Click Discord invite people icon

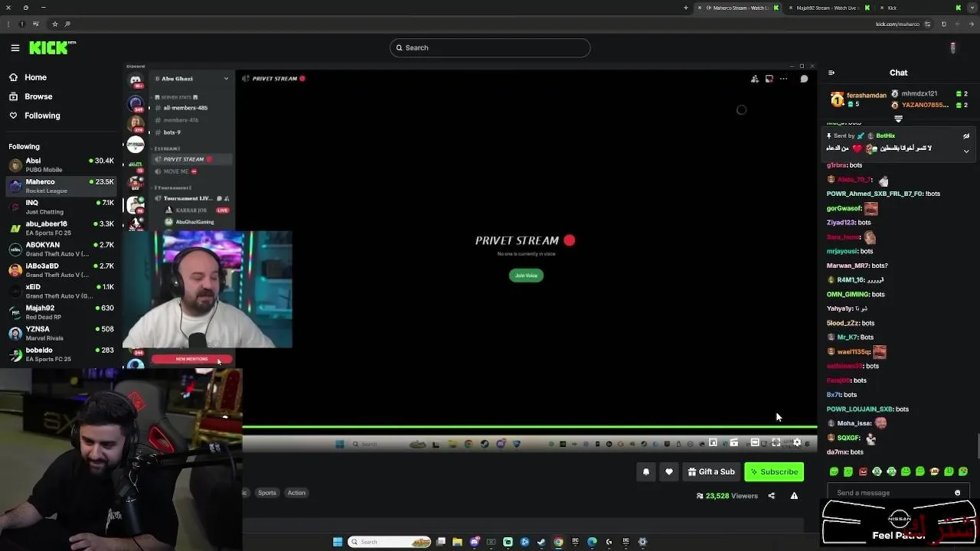755,79
